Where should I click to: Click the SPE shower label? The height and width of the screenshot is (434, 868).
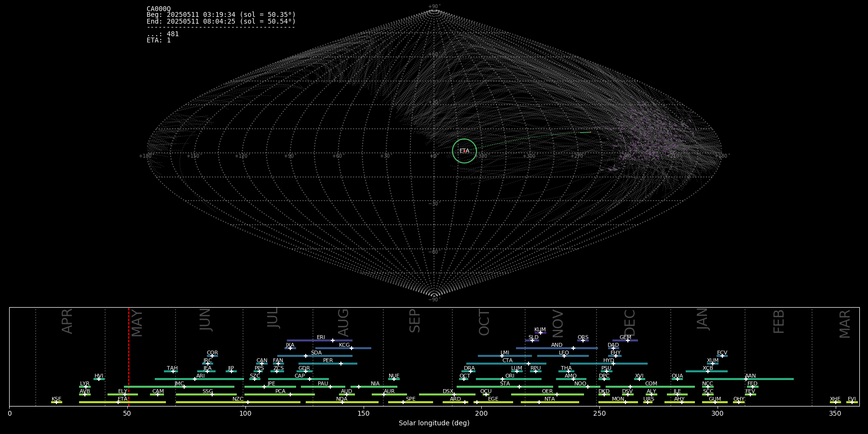tap(410, 399)
